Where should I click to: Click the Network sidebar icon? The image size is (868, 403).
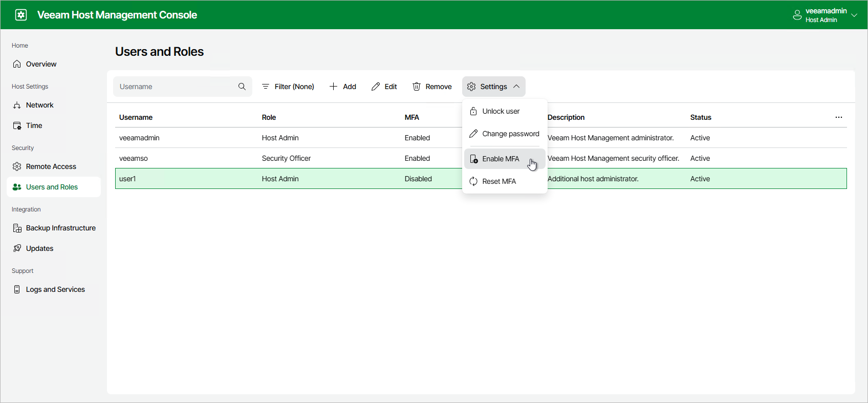pos(17,105)
